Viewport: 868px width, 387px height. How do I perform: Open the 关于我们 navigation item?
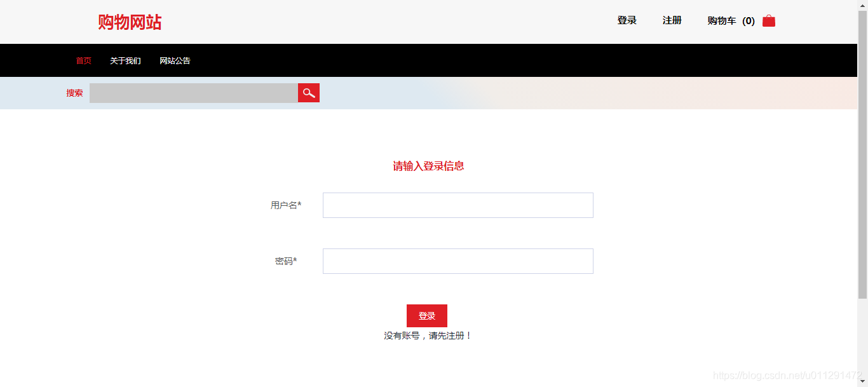125,61
